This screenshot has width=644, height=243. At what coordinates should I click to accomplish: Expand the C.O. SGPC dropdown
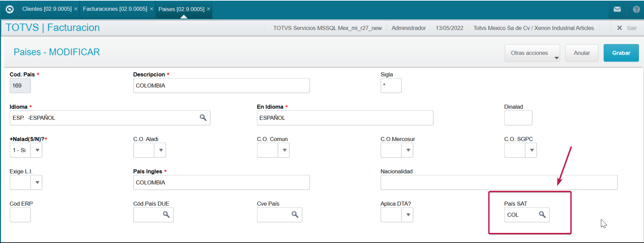tap(532, 150)
